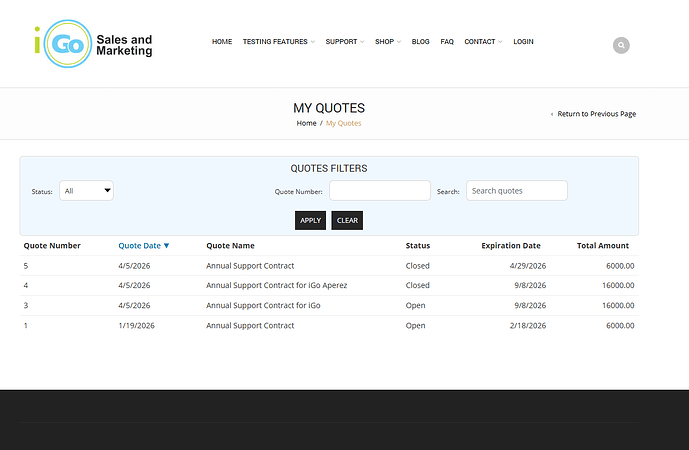This screenshot has width=689, height=450.
Task: Click the Login menu link
Action: click(x=523, y=42)
